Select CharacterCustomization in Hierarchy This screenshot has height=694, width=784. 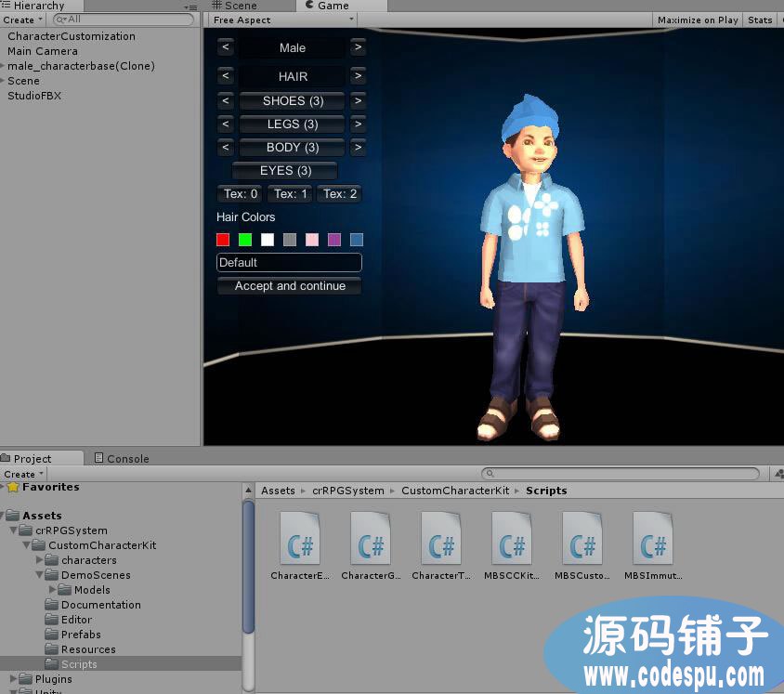click(72, 36)
